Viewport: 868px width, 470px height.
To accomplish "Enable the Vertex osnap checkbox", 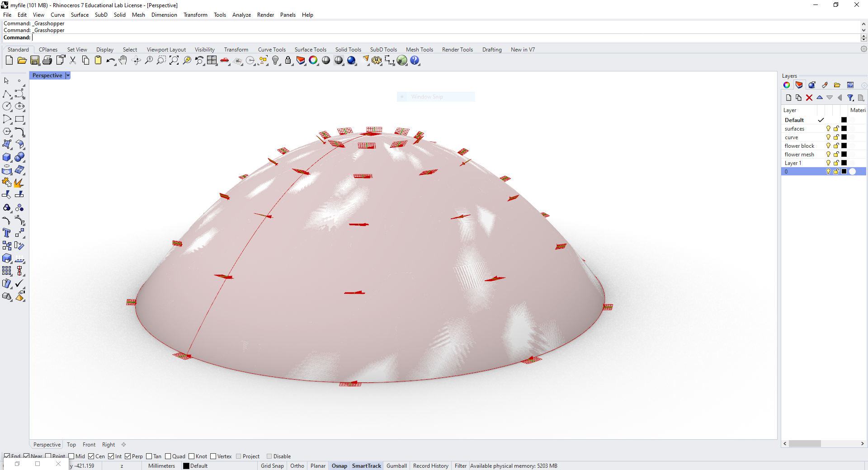I will point(213,456).
